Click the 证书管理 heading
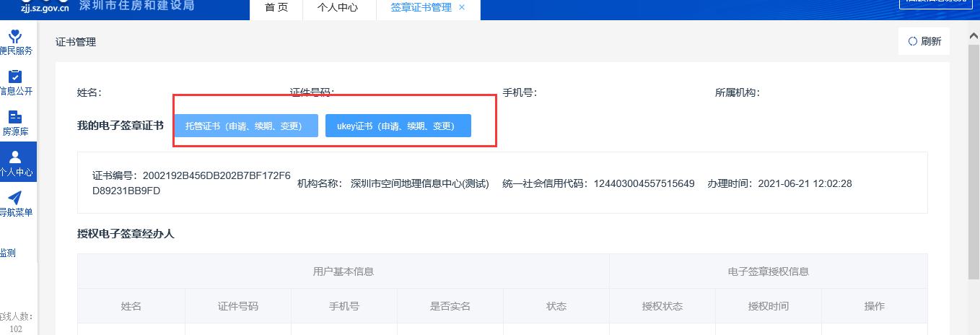This screenshot has height=335, width=980. point(76,42)
